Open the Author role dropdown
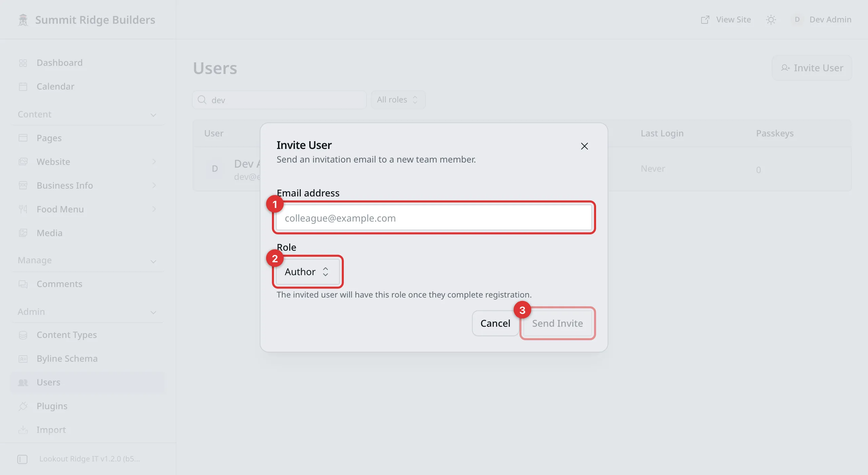The height and width of the screenshot is (475, 868). [307, 272]
